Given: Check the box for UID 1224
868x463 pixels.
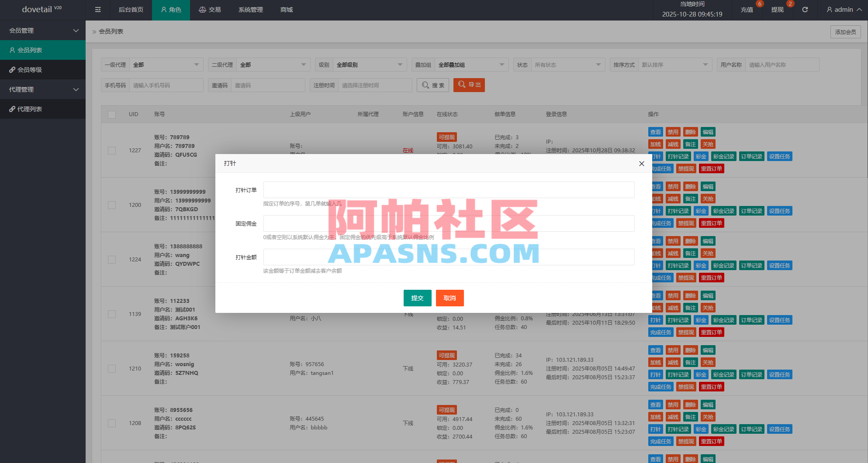Looking at the screenshot, I should pos(112,260).
